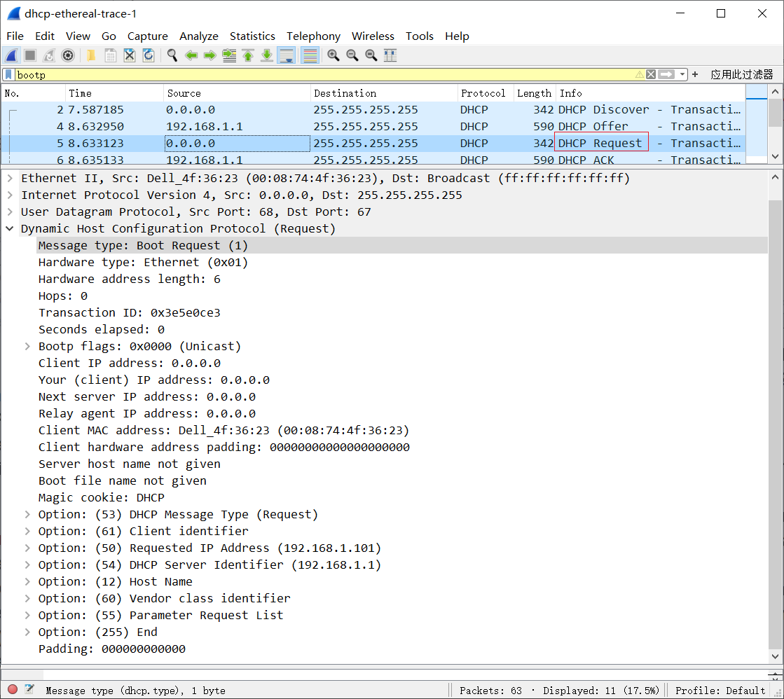784x699 pixels.
Task: Collapse Dynamic Host Configuration Protocol section
Action: pos(10,228)
